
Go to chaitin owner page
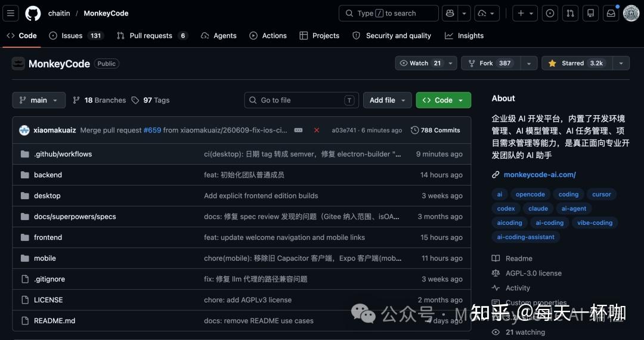[59, 13]
